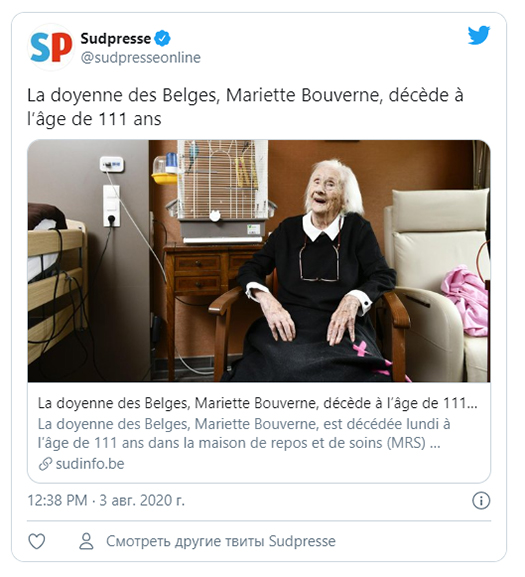Open the 12:38 PM timestamp
The width and height of the screenshot is (525, 577).
pos(57,500)
